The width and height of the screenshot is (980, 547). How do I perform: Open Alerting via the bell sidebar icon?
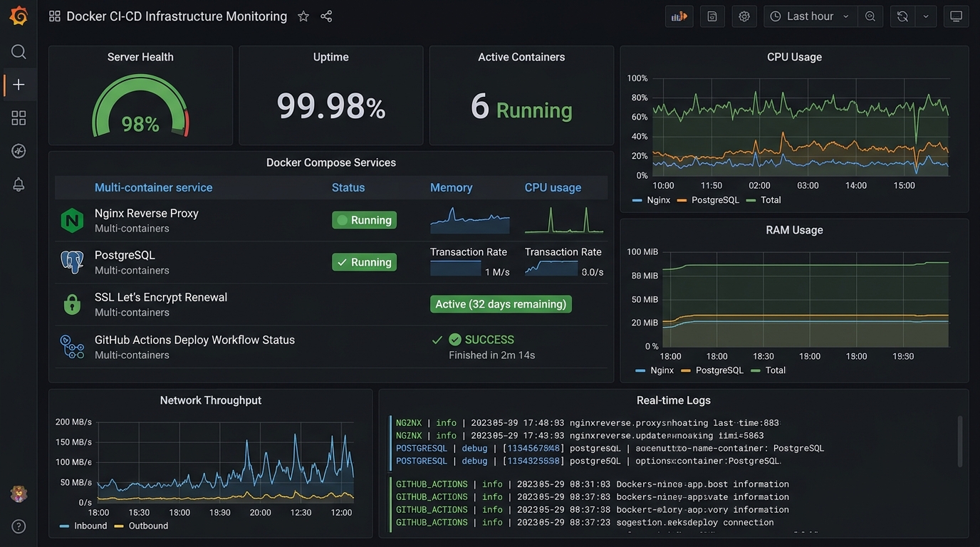[19, 184]
